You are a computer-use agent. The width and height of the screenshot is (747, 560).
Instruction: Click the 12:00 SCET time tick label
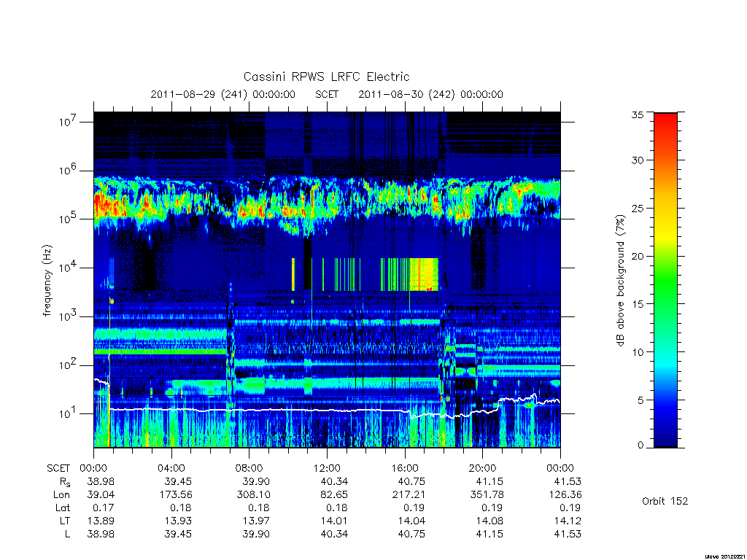(x=327, y=468)
